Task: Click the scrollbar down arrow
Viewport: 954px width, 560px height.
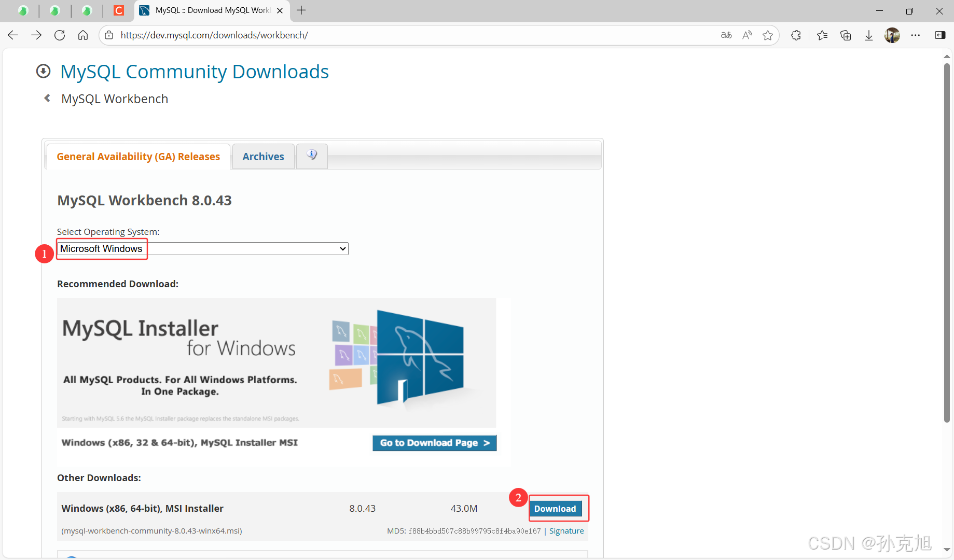Action: (947, 550)
